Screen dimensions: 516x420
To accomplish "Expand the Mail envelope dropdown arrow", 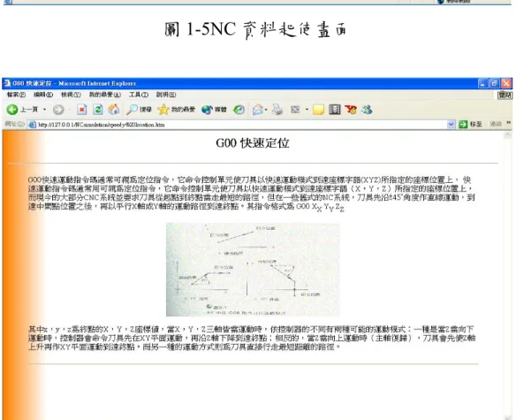I will [x=266, y=110].
